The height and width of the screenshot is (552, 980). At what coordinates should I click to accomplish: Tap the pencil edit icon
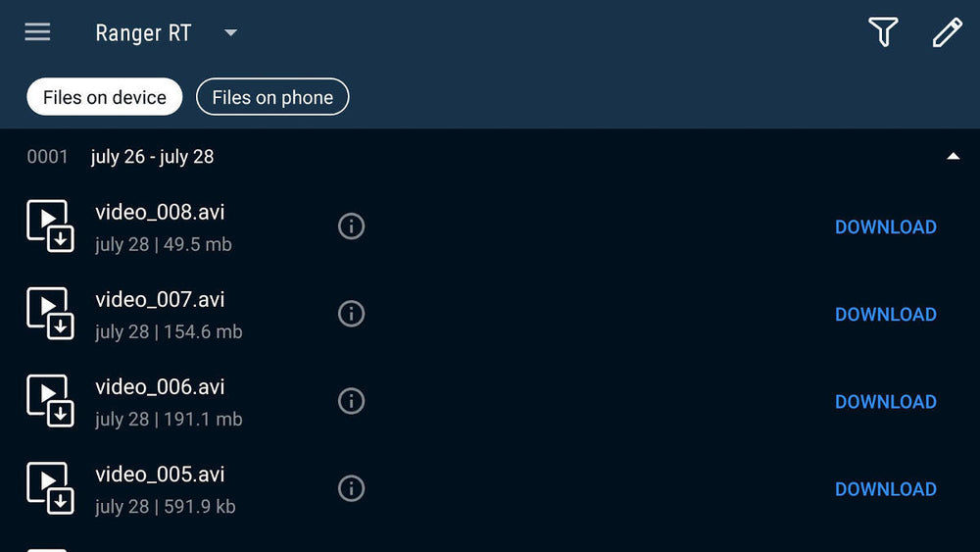tap(946, 32)
